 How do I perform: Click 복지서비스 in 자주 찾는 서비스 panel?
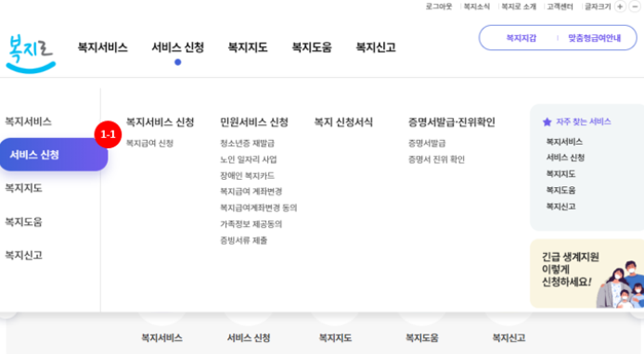click(564, 142)
